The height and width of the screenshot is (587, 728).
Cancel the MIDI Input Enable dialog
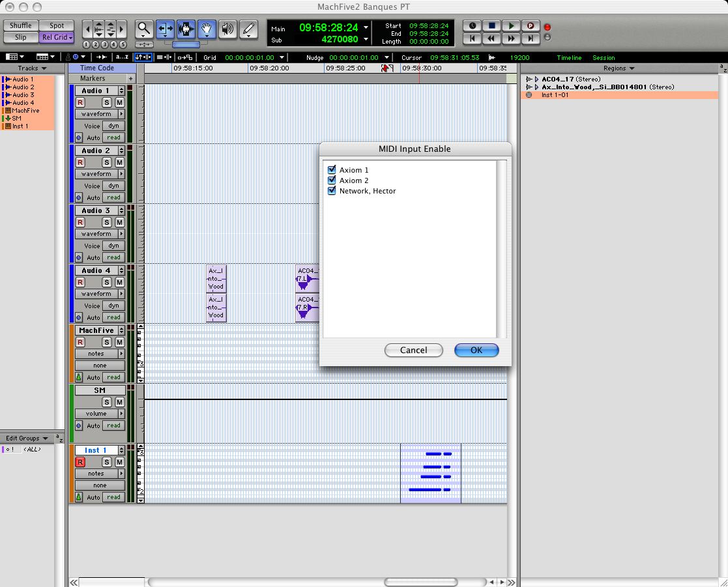click(413, 350)
